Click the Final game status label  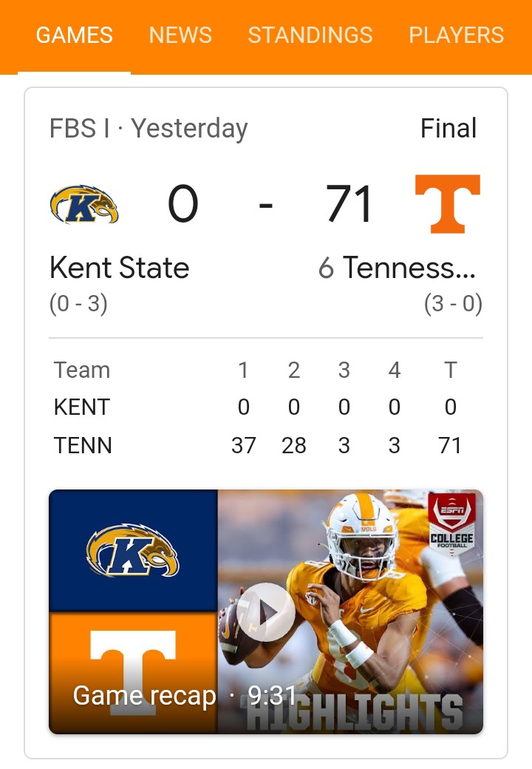point(449,129)
